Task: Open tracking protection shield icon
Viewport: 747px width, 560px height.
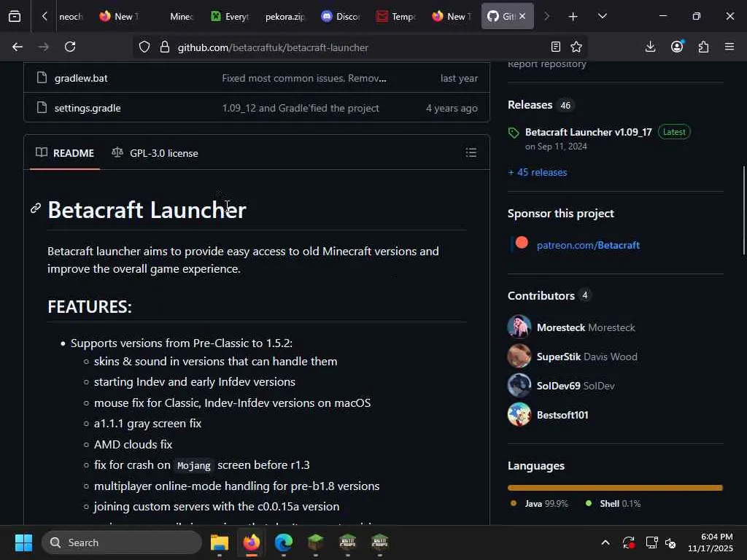Action: pos(144,47)
